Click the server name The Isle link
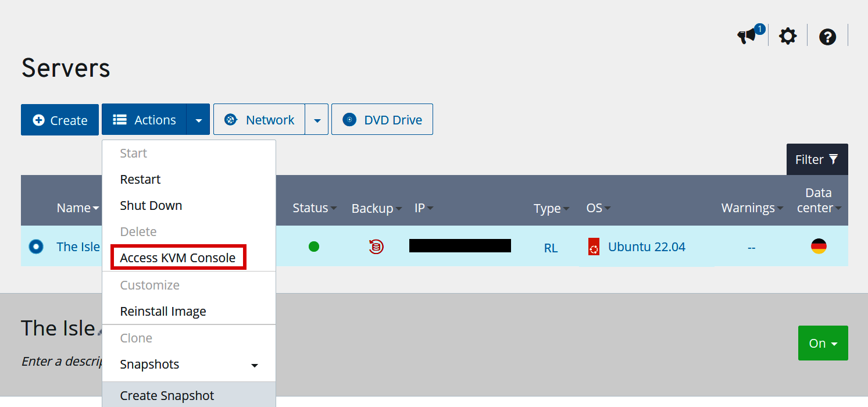 (77, 246)
